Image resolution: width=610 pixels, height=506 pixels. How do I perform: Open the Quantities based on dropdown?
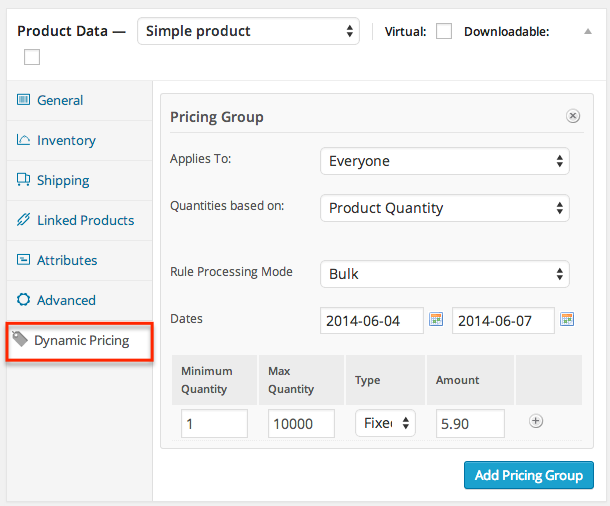[x=444, y=208]
